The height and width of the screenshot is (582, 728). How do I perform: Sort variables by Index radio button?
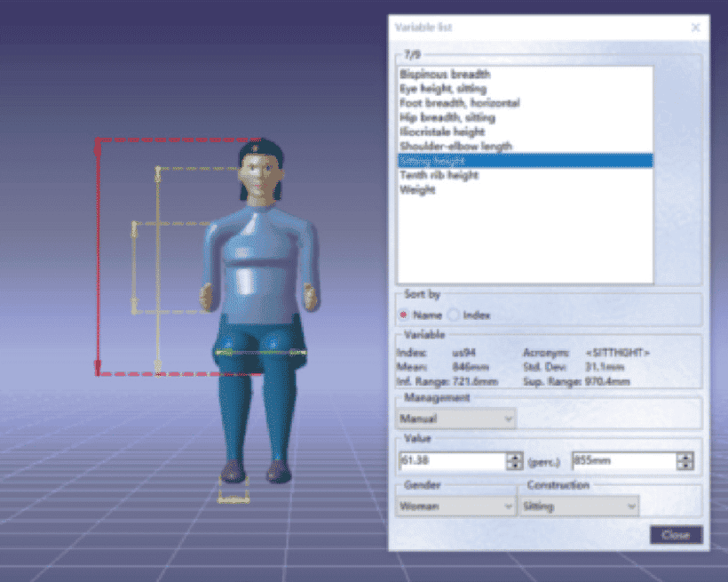point(453,315)
